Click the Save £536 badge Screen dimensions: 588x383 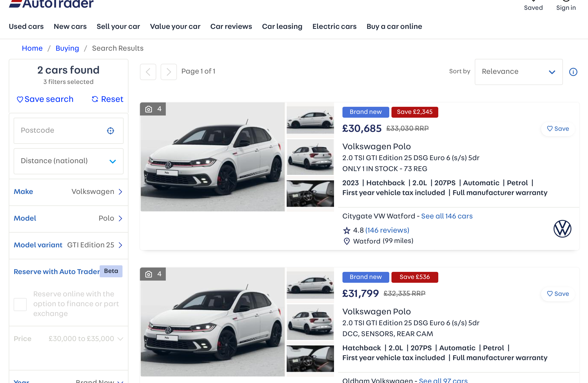[x=415, y=277]
